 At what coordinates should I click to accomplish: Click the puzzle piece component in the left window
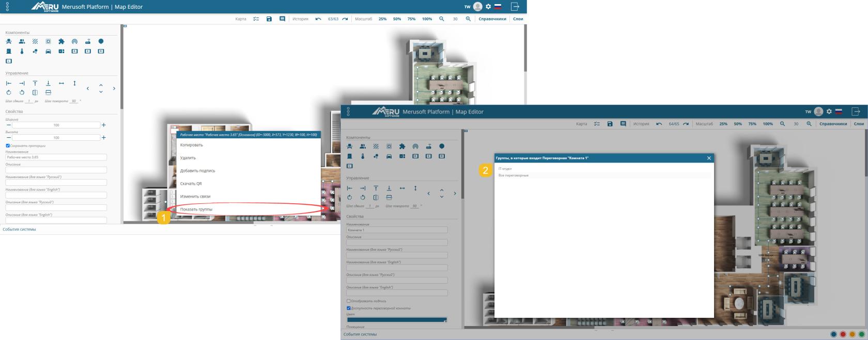[x=61, y=41]
